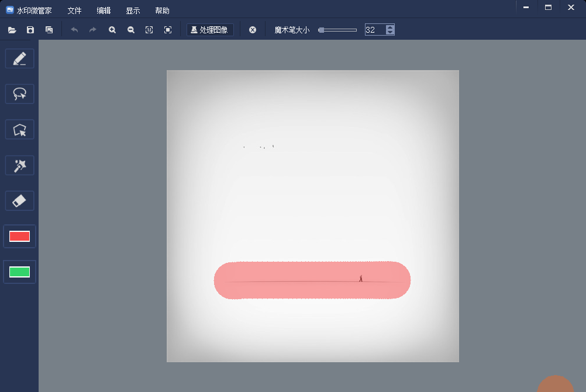
Task: Open the 帮助 menu
Action: [162, 11]
